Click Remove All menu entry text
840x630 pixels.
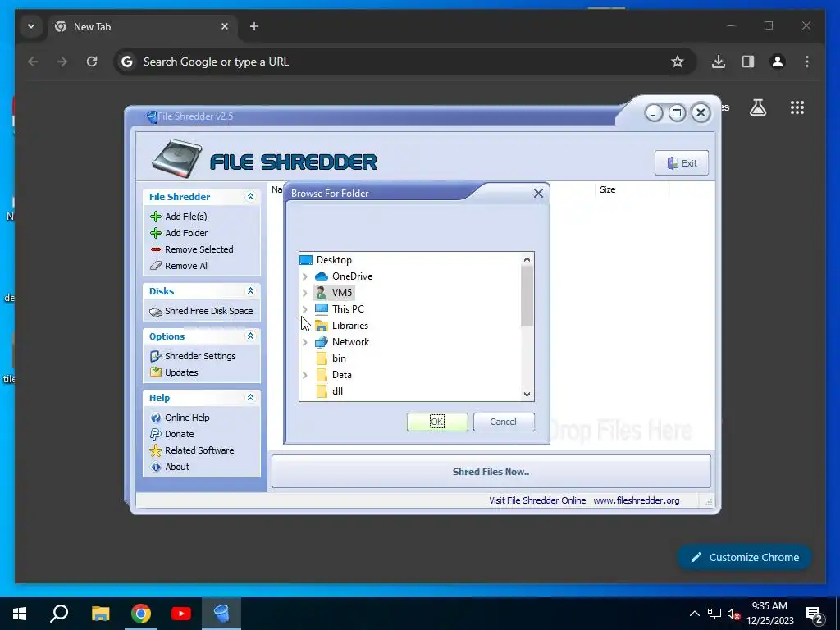tap(186, 266)
